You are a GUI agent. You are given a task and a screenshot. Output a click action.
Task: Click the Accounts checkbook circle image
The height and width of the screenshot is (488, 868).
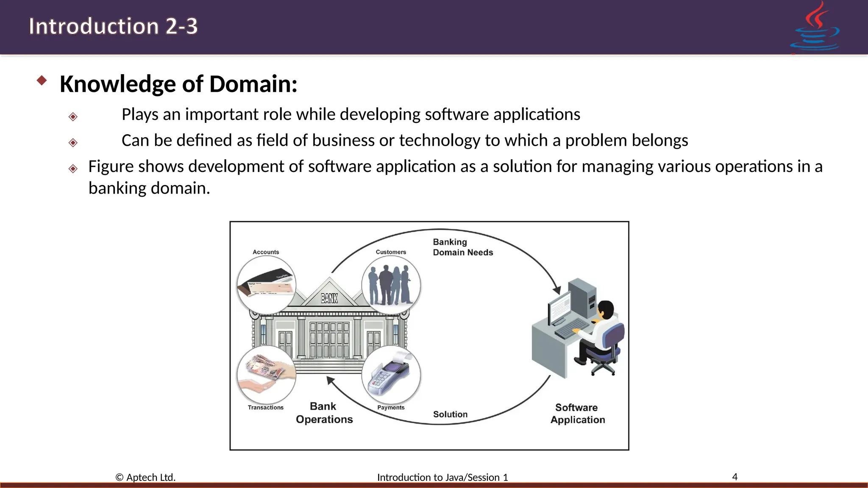[x=266, y=285]
